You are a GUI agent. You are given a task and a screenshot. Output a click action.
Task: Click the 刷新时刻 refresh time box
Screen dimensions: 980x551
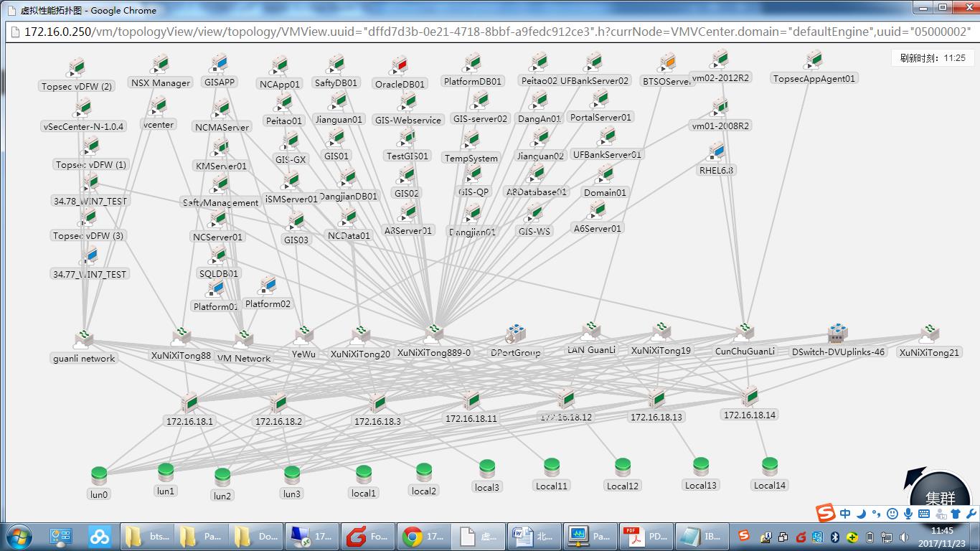[933, 58]
